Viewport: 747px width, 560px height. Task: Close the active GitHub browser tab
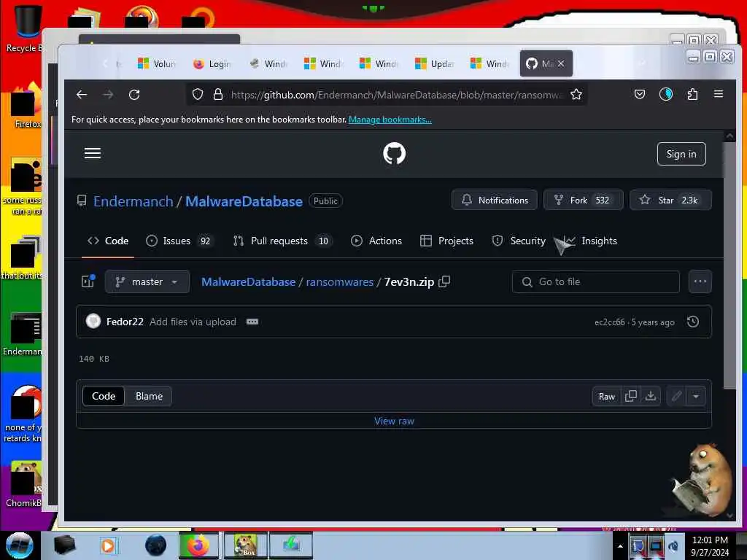tap(561, 63)
